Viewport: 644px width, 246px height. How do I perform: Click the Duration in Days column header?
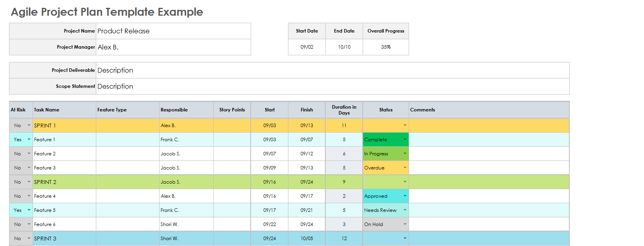click(x=344, y=110)
